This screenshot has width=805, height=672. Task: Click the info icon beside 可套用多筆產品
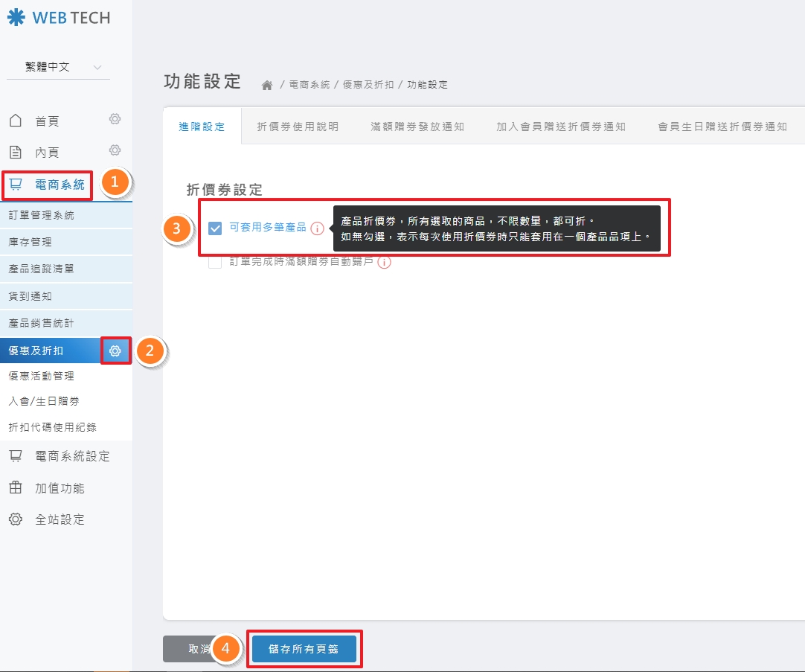318,229
